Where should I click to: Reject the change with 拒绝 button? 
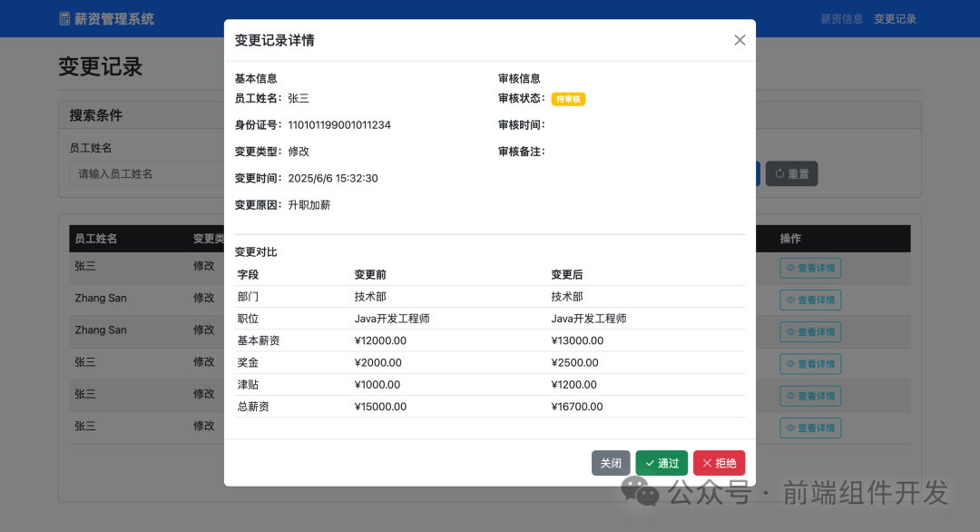(719, 463)
